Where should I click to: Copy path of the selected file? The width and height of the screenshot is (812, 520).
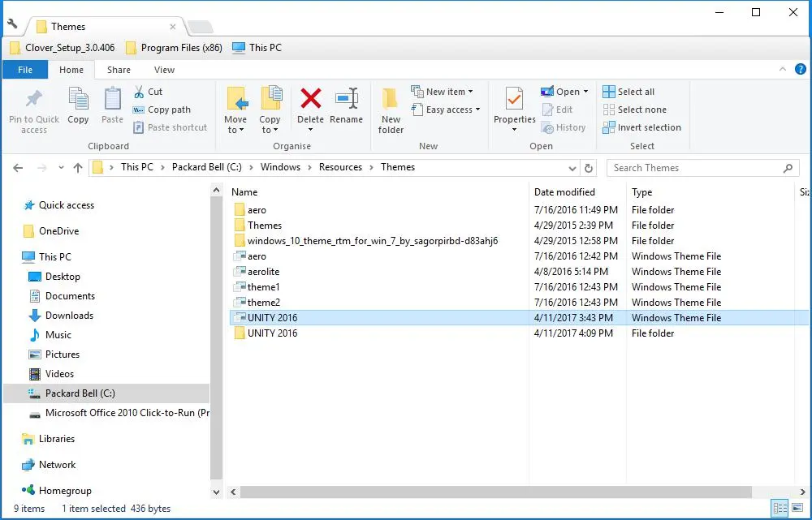click(x=162, y=110)
